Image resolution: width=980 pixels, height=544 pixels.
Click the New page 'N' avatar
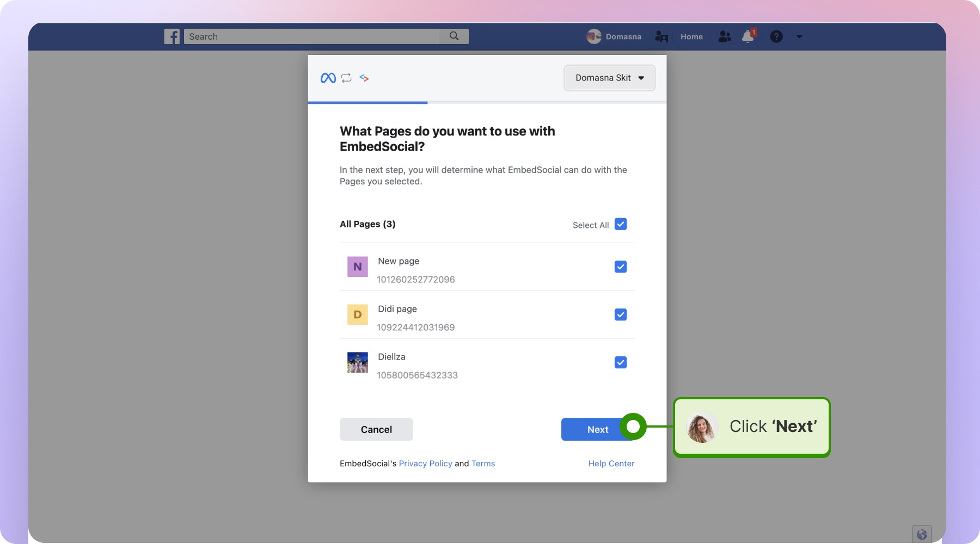click(x=358, y=267)
